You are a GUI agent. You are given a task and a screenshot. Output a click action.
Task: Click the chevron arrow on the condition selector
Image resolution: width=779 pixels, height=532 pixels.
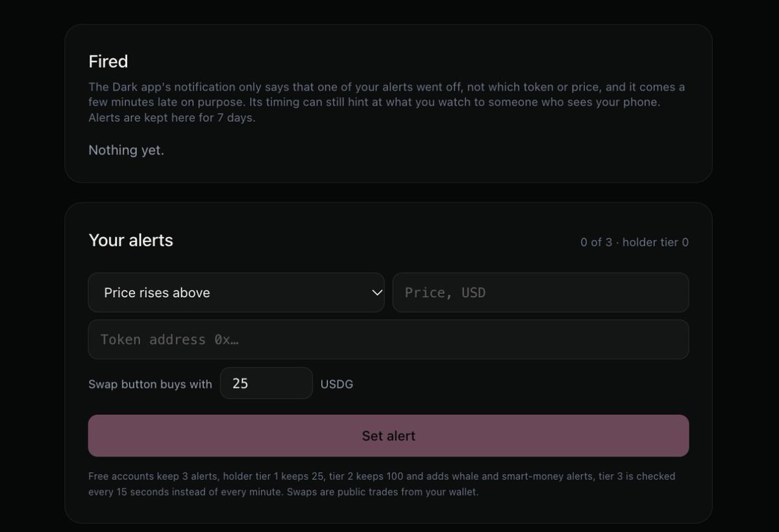pyautogui.click(x=377, y=293)
